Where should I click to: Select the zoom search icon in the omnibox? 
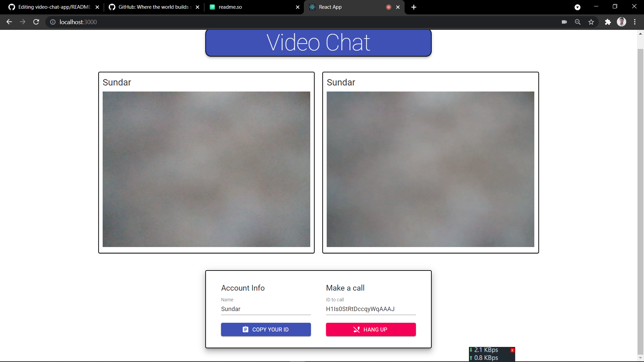pyautogui.click(x=578, y=22)
